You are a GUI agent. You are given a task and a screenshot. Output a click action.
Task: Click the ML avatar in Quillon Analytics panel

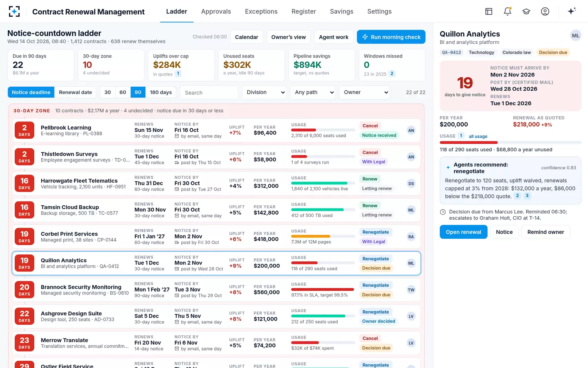[x=575, y=36]
